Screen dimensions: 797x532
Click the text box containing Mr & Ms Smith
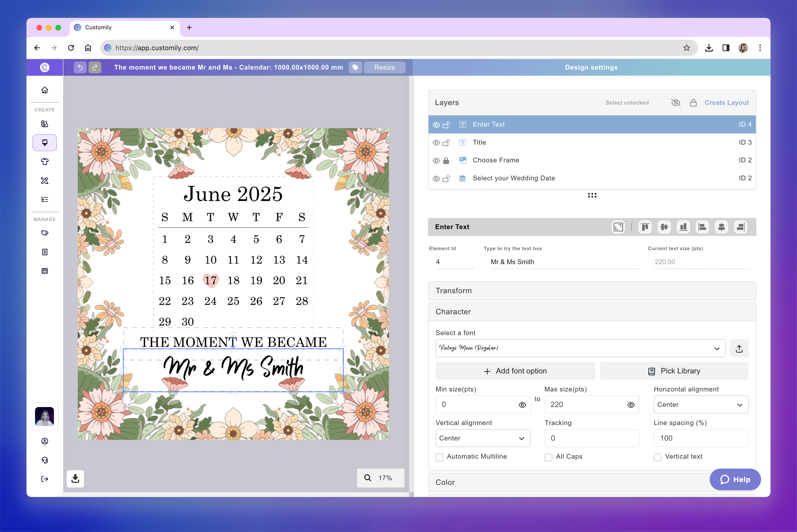[x=565, y=262]
